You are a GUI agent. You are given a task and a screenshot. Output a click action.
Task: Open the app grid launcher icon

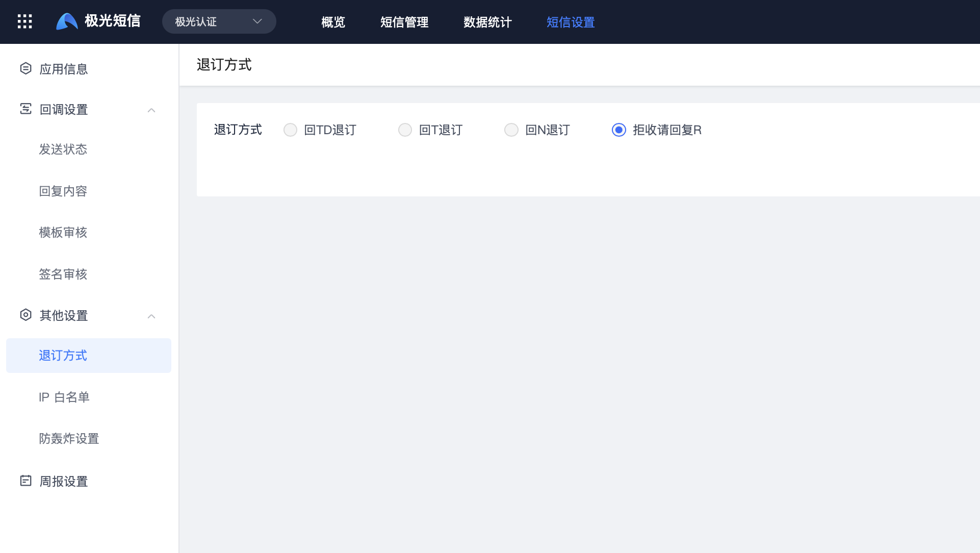pyautogui.click(x=24, y=21)
